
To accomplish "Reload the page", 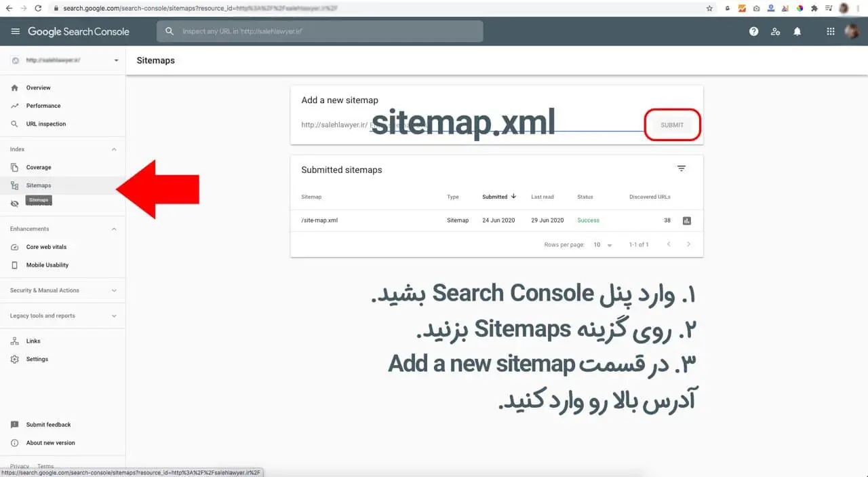I will (x=38, y=8).
